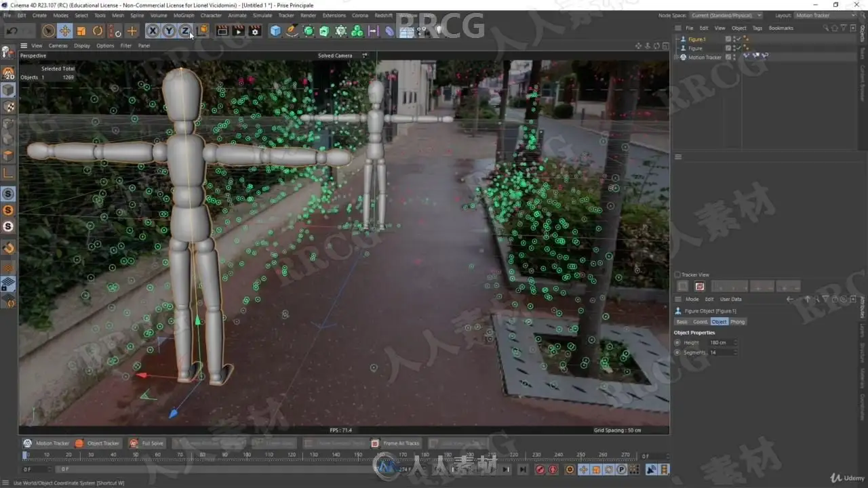Image resolution: width=868 pixels, height=488 pixels.
Task: Click the Motion Tracker button
Action: 46,443
